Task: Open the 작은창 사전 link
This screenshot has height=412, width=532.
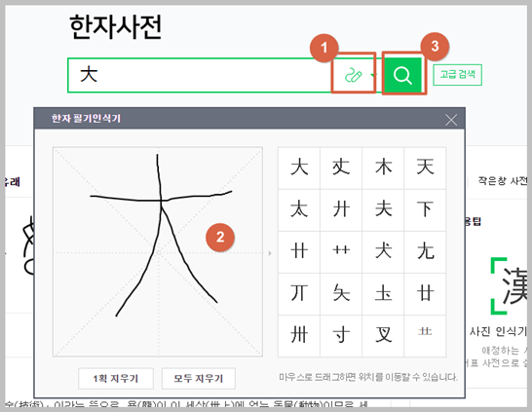Action: coord(503,181)
